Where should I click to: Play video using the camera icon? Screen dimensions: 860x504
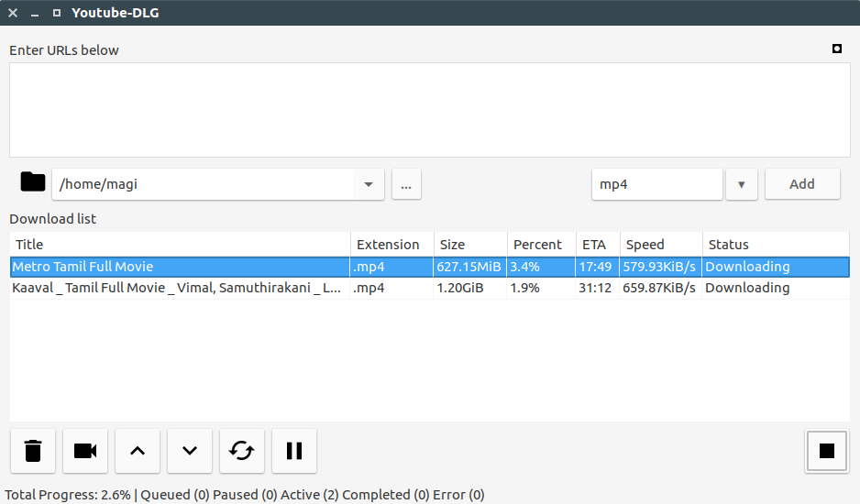[85, 451]
